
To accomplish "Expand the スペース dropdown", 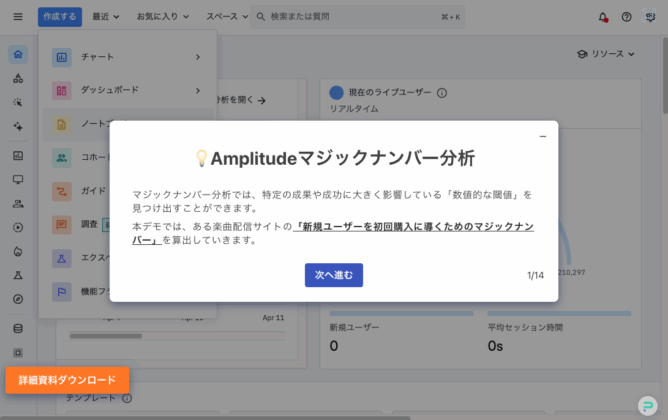I will click(227, 17).
